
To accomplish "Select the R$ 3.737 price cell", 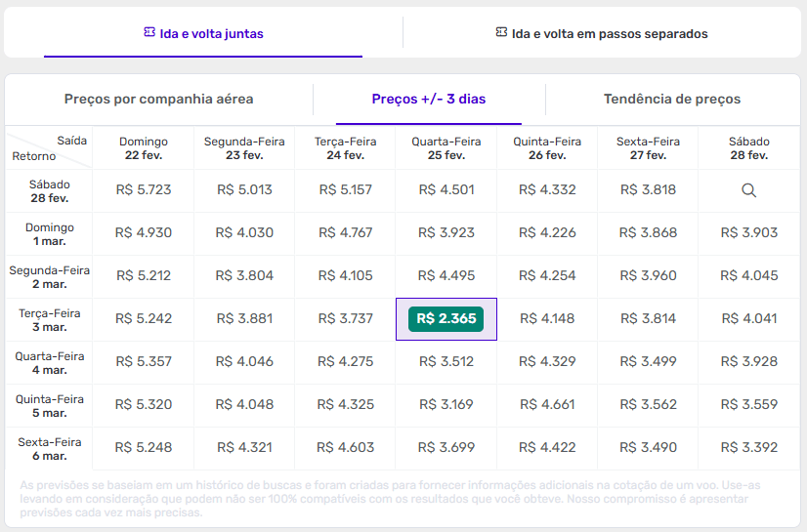I will pos(345,319).
